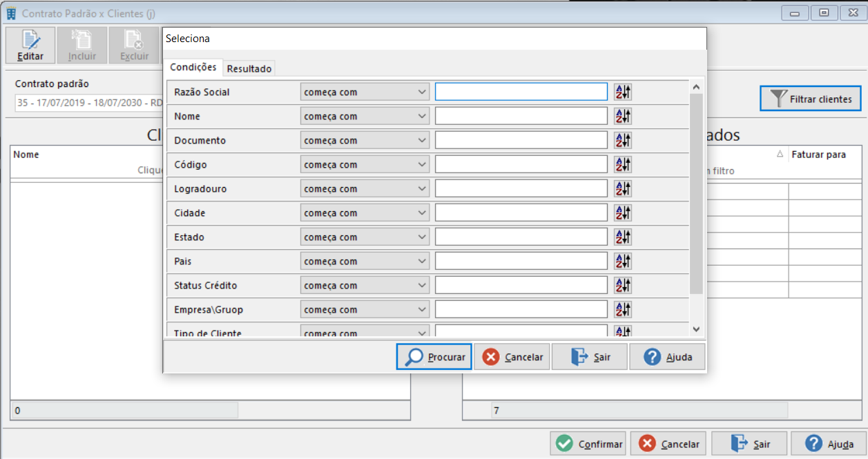Click Sair in the main window footer
Screen dimensions: 868x459
pyautogui.click(x=749, y=444)
